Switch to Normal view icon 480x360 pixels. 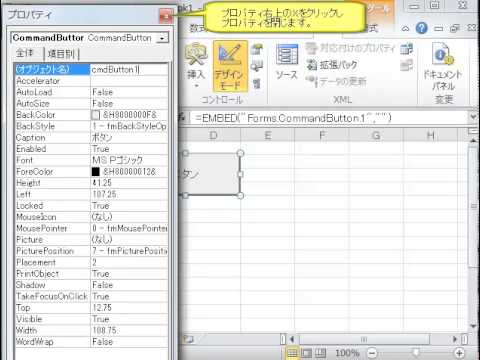(292, 353)
